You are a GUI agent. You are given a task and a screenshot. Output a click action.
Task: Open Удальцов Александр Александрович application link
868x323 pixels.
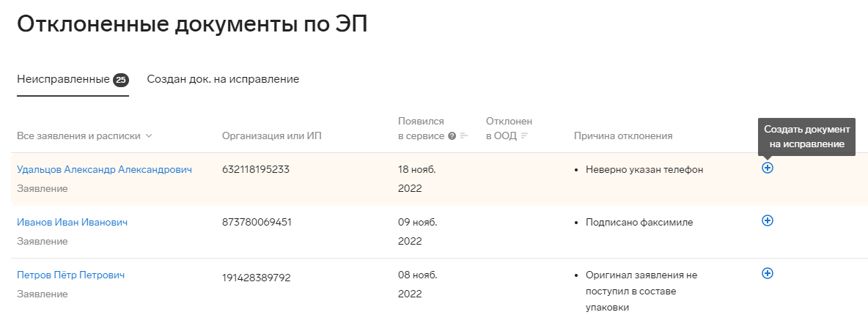105,170
